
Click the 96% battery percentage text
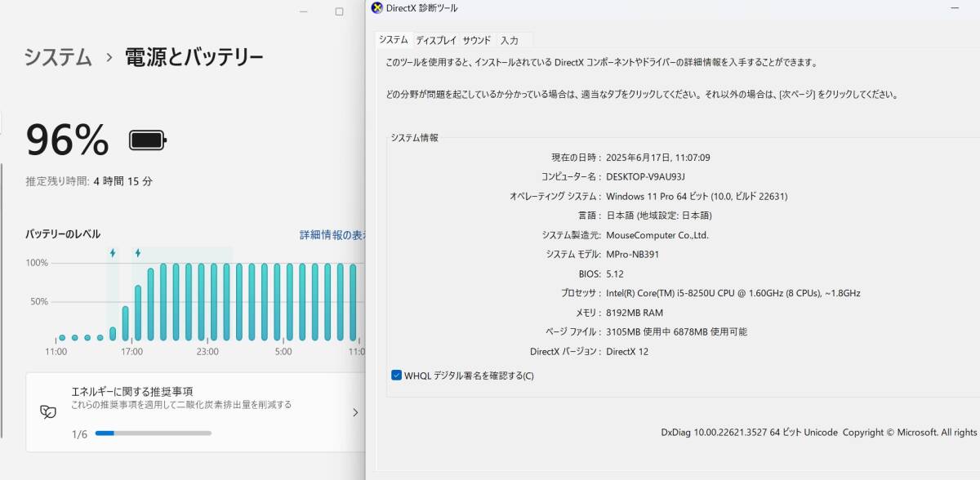pos(67,140)
